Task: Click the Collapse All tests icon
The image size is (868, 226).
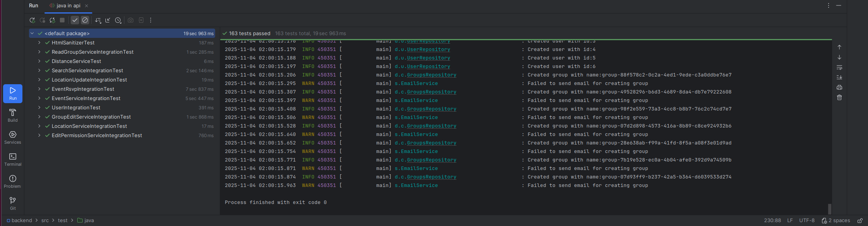Action: click(x=108, y=20)
